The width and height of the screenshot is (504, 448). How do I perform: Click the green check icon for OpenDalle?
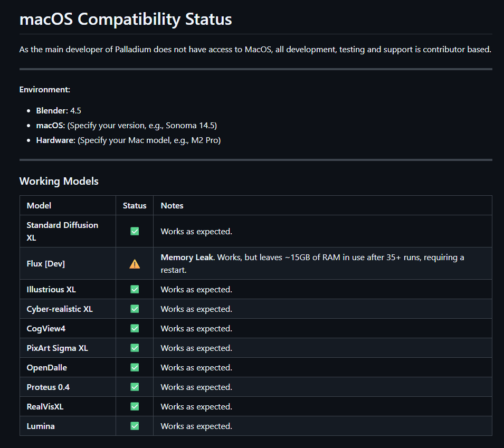pos(135,367)
